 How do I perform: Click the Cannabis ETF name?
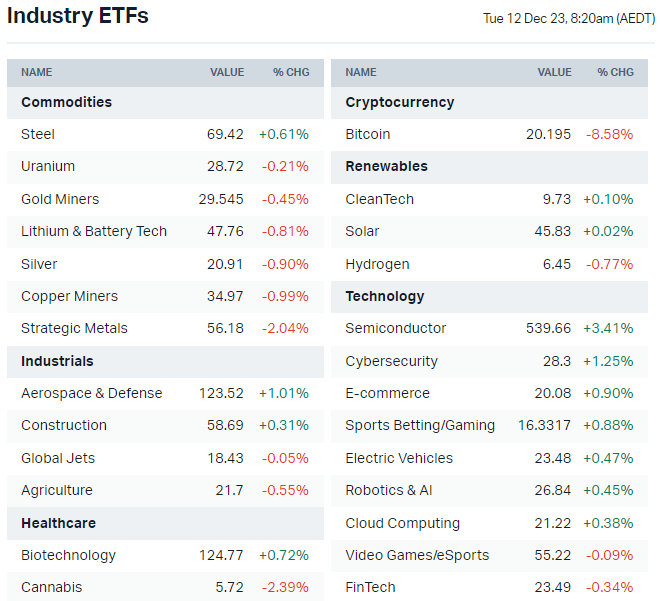coord(51,587)
